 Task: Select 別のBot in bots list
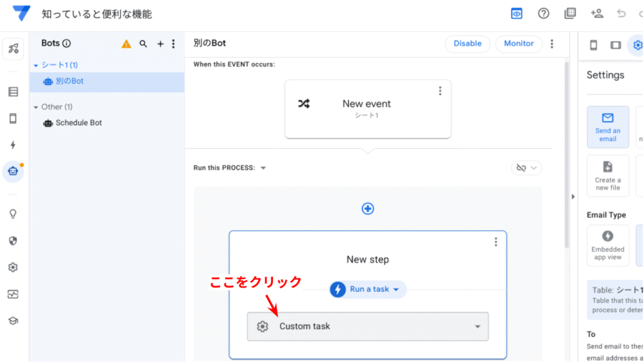tap(107, 81)
